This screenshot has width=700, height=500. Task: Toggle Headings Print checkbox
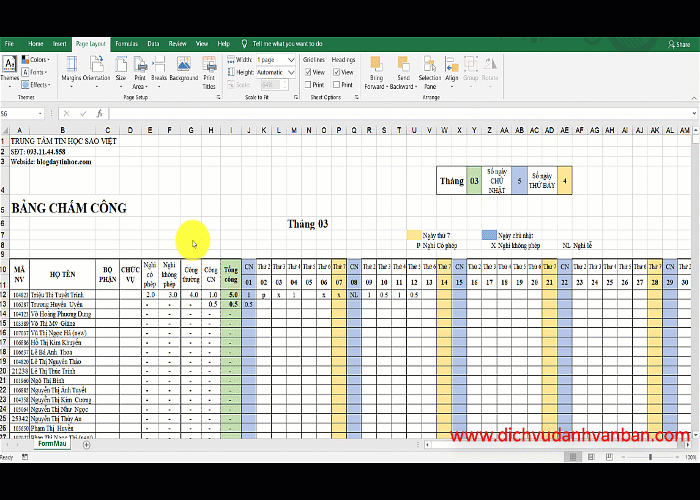click(337, 84)
